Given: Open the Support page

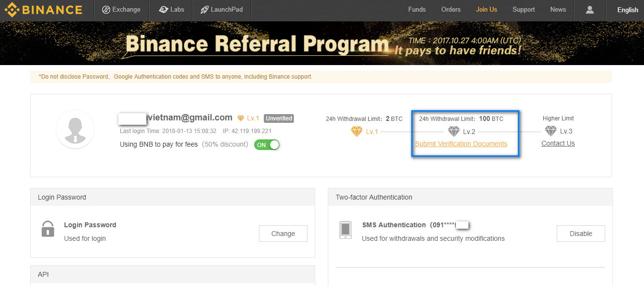Looking at the screenshot, I should coord(524,10).
